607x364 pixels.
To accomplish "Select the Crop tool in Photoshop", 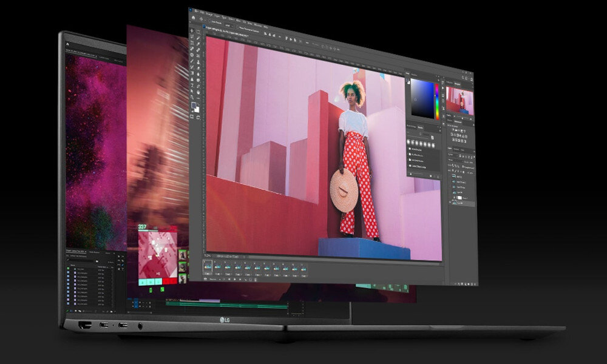I will tap(192, 43).
